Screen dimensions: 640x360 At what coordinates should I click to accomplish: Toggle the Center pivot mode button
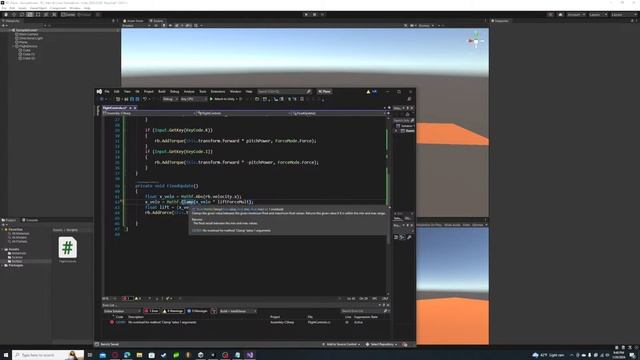pos(68,15)
